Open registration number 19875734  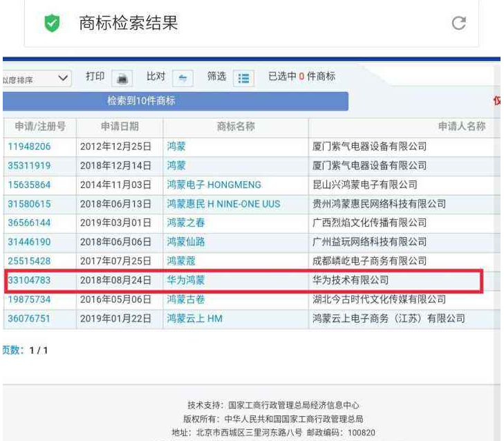click(x=29, y=299)
